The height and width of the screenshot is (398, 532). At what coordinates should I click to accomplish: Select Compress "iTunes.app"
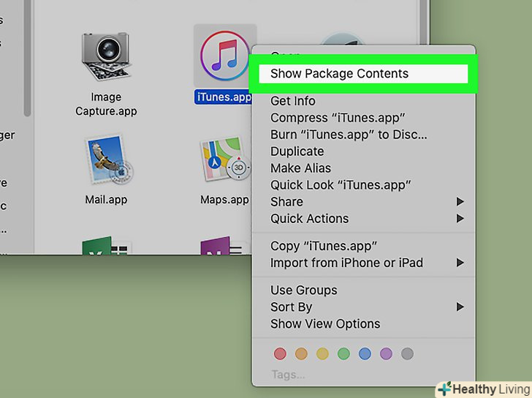(363, 118)
